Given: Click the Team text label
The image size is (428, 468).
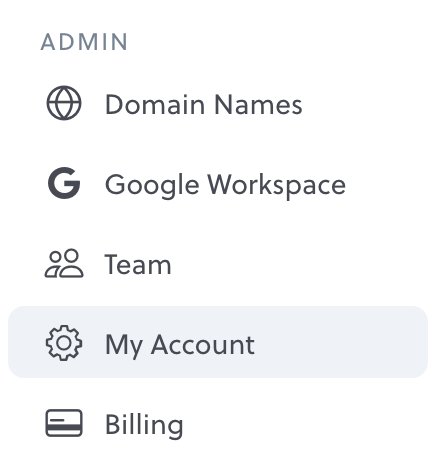Looking at the screenshot, I should click(x=138, y=264).
